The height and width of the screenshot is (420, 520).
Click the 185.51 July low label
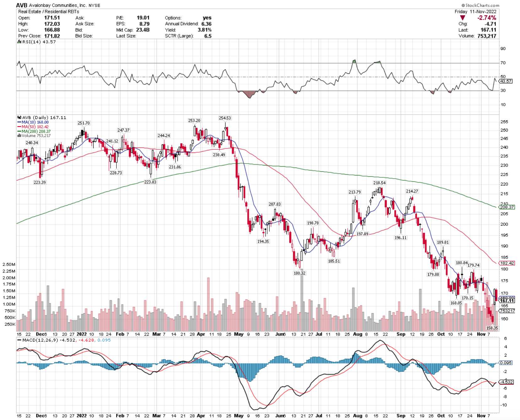pyautogui.click(x=334, y=261)
